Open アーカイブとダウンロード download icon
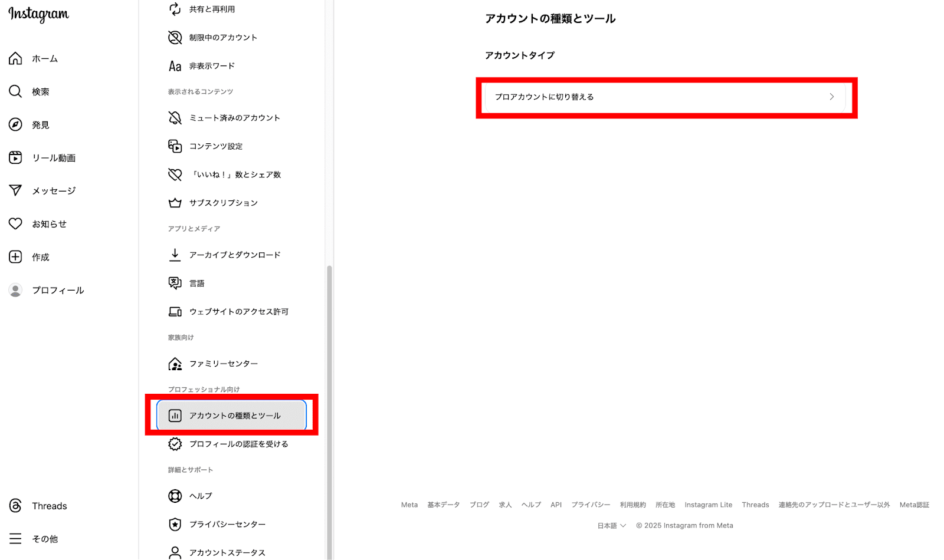This screenshot has height=560, width=944. tap(175, 255)
